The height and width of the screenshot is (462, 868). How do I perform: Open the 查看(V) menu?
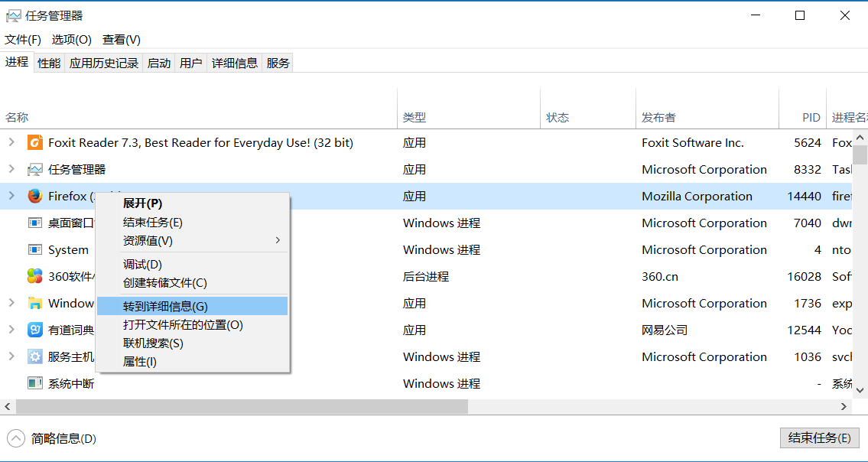click(122, 40)
